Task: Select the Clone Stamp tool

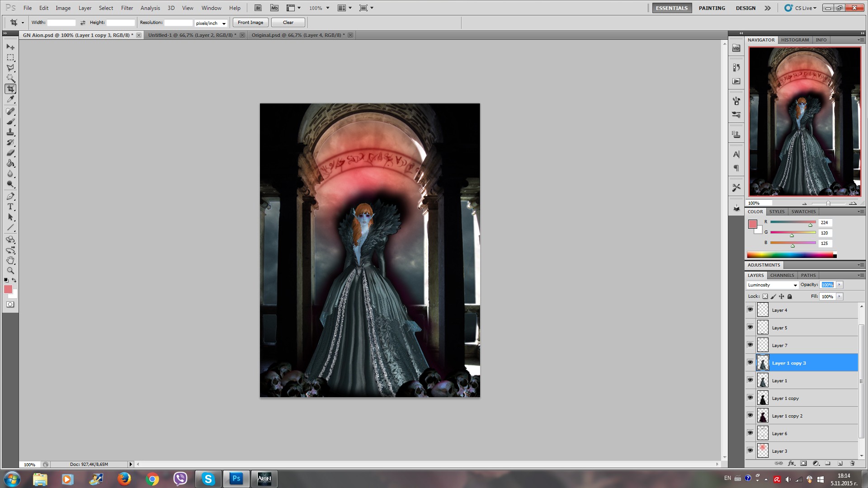Action: pyautogui.click(x=10, y=132)
